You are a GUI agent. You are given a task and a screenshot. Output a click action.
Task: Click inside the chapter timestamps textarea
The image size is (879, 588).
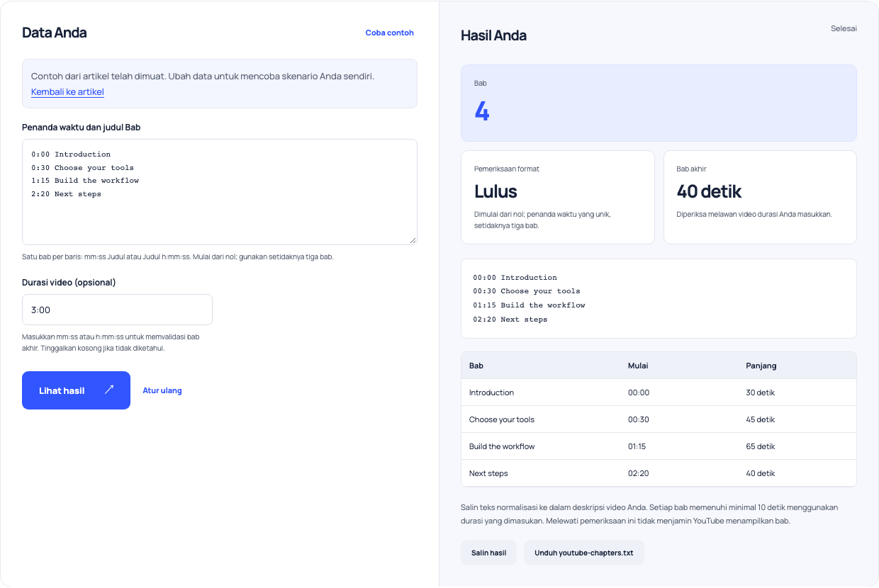coord(220,192)
